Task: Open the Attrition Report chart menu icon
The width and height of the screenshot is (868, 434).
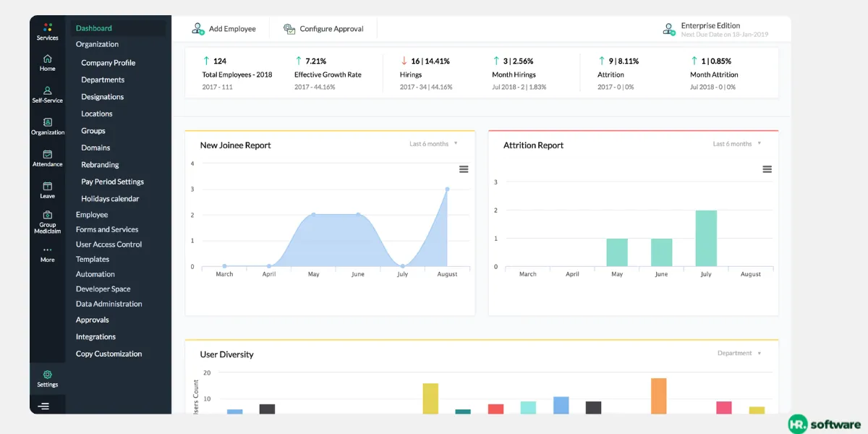Action: pyautogui.click(x=767, y=169)
